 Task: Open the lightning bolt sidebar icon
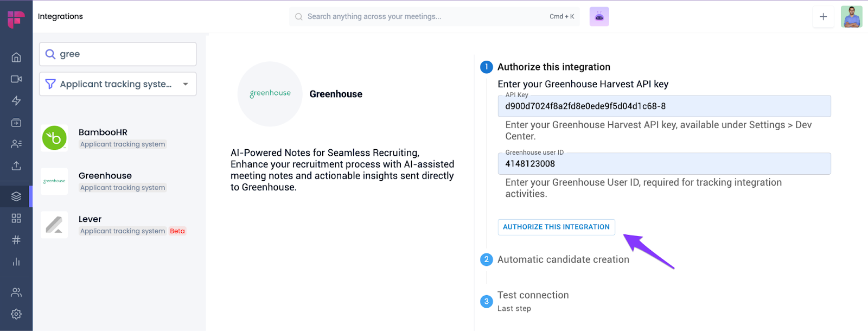[16, 101]
